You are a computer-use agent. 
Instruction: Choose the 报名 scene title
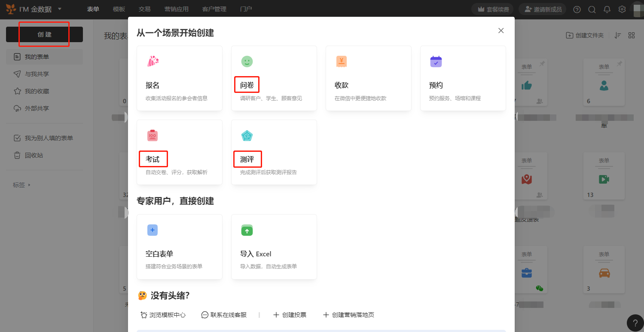coord(153,85)
